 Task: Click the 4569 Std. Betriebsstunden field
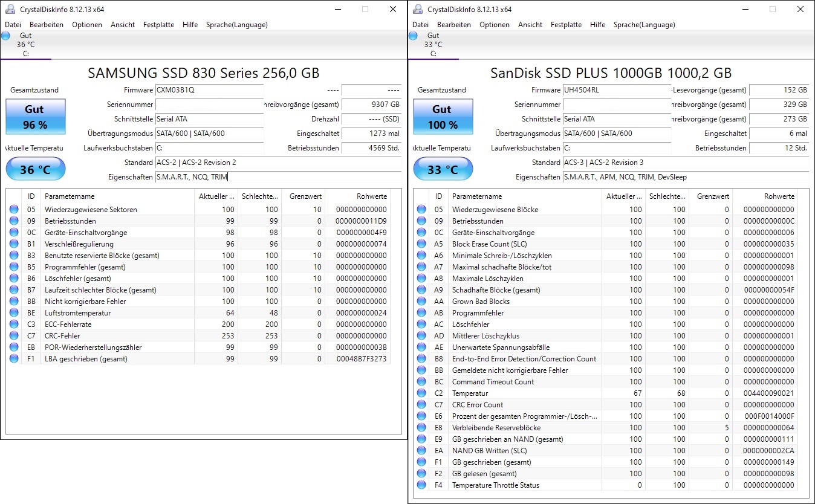pyautogui.click(x=371, y=148)
